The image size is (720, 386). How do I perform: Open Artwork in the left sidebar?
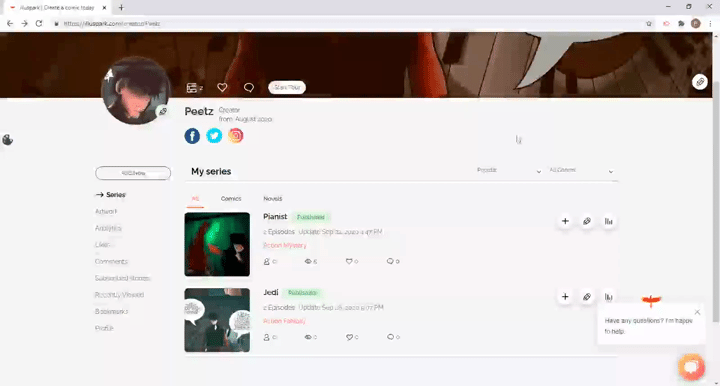point(106,212)
